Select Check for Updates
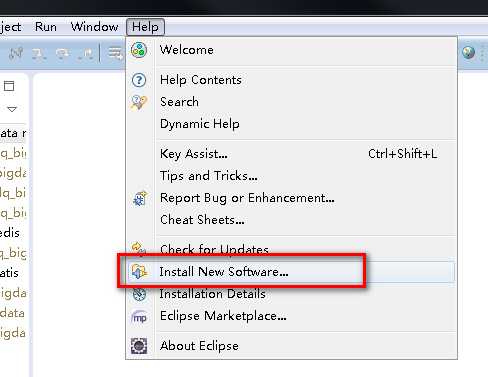 (291, 249)
